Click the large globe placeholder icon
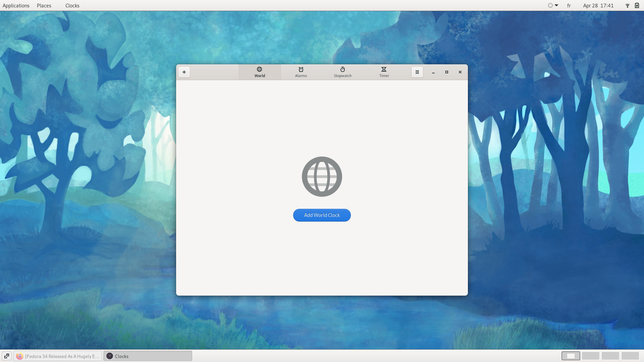This screenshot has height=362, width=644. point(322,177)
